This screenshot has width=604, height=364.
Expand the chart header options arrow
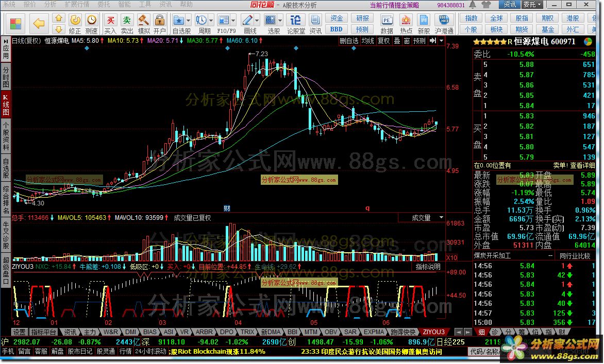442,41
